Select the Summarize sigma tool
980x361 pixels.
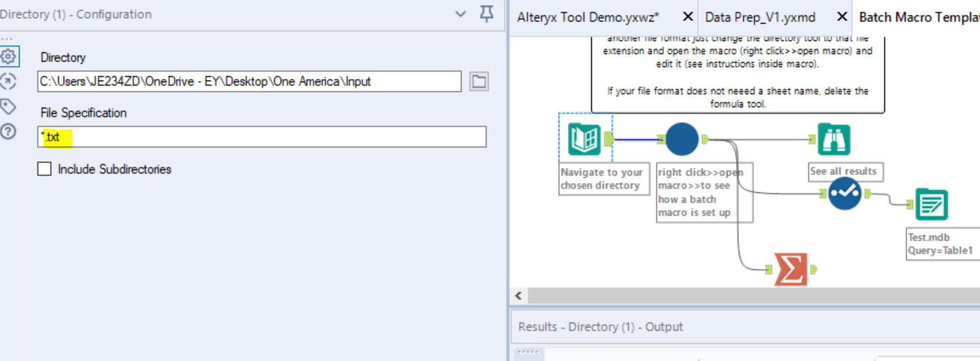(790, 269)
